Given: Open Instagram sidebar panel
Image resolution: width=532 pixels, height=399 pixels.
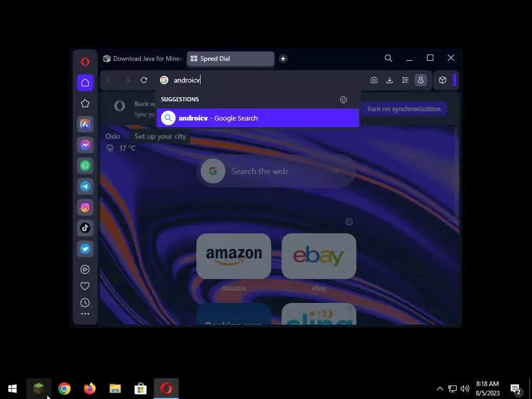Looking at the screenshot, I should (85, 207).
